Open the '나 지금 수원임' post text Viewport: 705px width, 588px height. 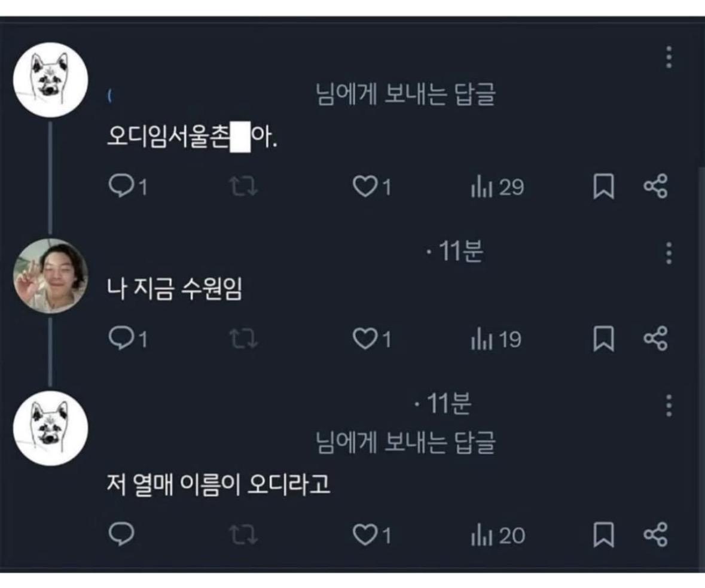174,291
